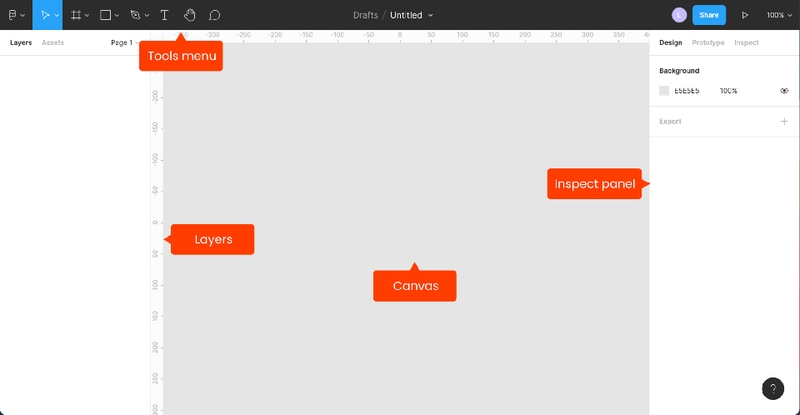Open the Frame tool dropdown arrow
This screenshot has width=800, height=415.
click(x=87, y=15)
